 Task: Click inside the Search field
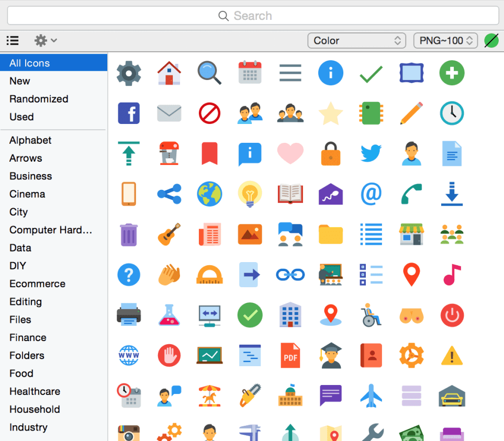coord(252,15)
